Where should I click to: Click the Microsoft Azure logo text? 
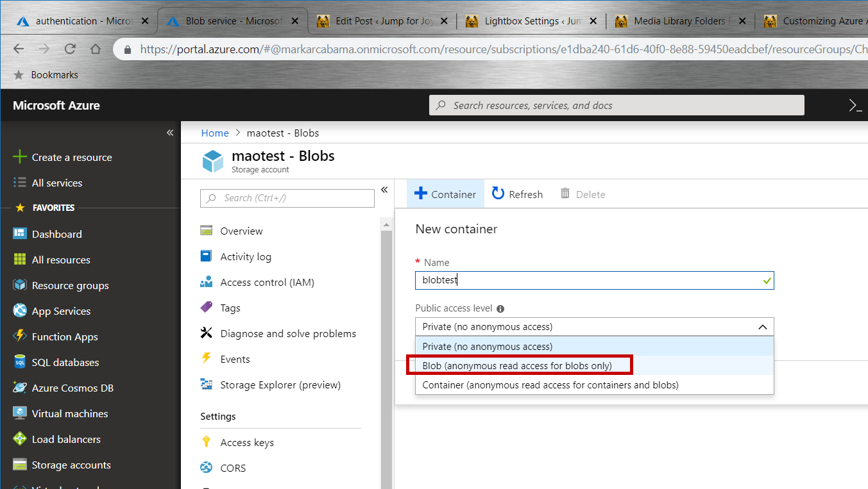56,105
